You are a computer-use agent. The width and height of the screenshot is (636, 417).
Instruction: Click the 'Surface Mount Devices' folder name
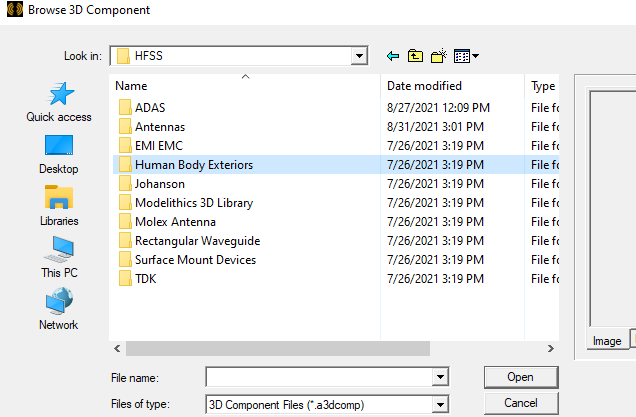[196, 260]
